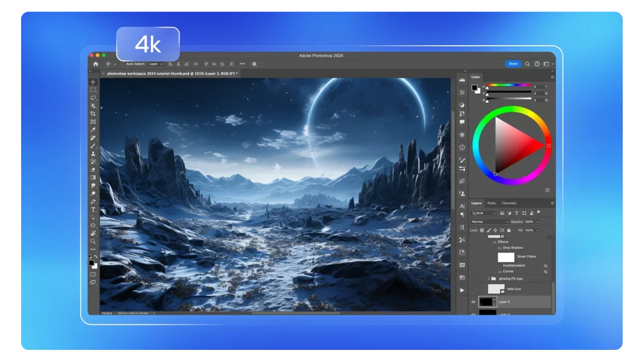644x362 pixels.
Task: Select the Eraser tool
Action: click(x=93, y=169)
